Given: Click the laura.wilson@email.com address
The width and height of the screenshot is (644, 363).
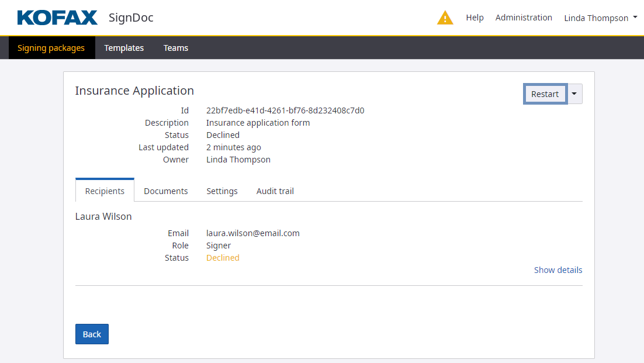Looking at the screenshot, I should 252,233.
